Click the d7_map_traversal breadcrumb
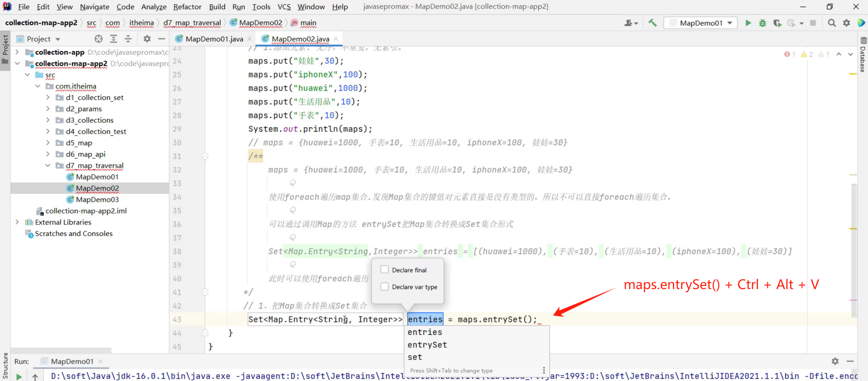This screenshot has height=381, width=868. (x=192, y=23)
